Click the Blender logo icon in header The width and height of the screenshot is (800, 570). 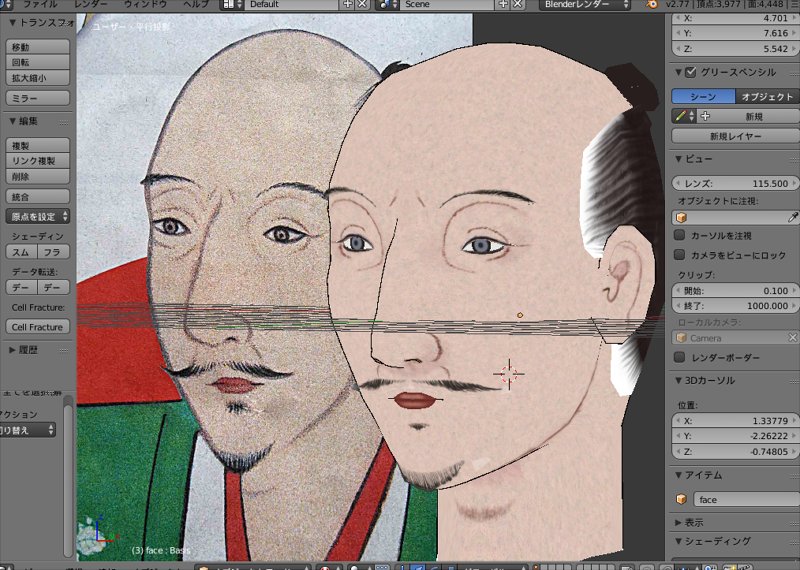click(652, 5)
